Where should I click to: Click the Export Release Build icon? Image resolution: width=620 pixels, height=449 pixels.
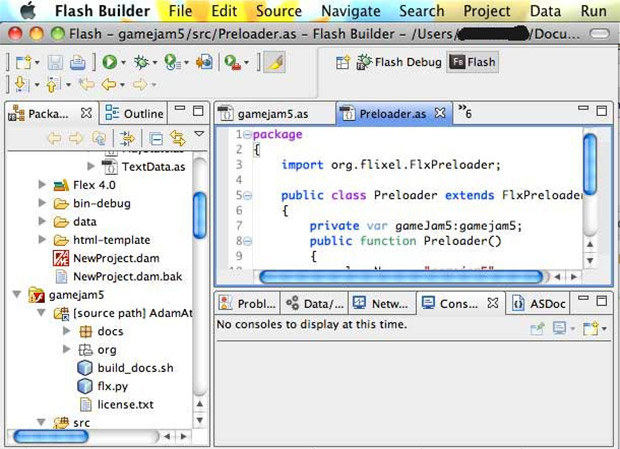tap(204, 62)
